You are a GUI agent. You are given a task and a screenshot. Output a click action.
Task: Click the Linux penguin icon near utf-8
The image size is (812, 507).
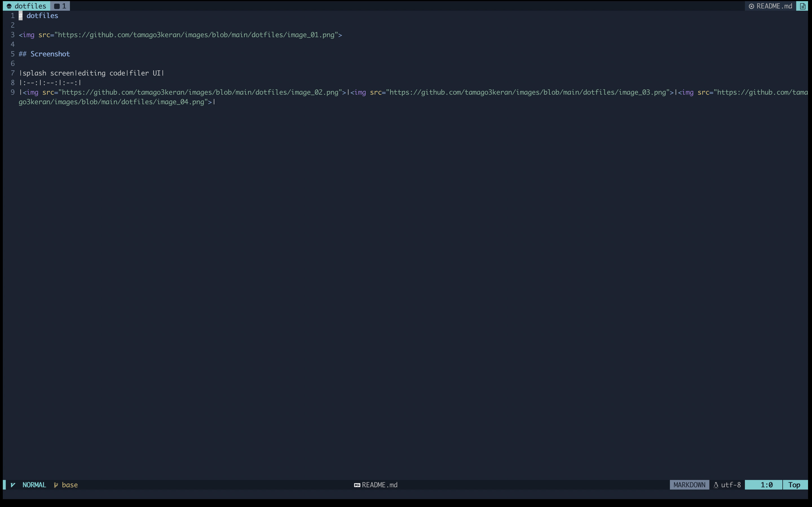coord(716,485)
